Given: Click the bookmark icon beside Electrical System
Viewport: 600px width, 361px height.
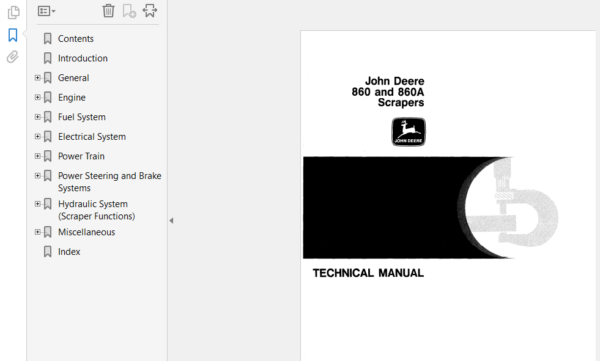Looking at the screenshot, I should click(47, 137).
